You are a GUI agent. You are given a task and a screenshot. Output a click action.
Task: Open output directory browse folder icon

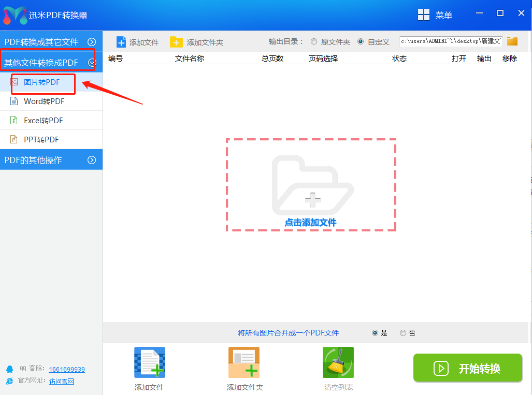pos(512,41)
